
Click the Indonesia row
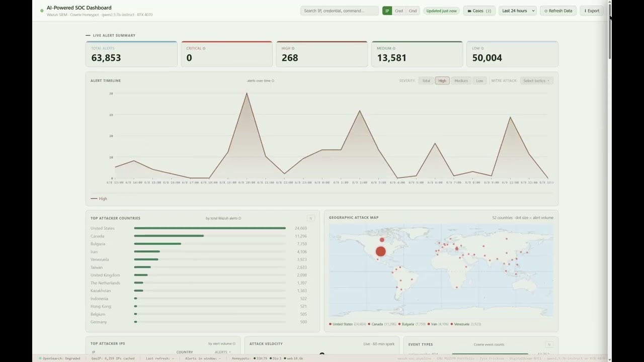[199, 299]
